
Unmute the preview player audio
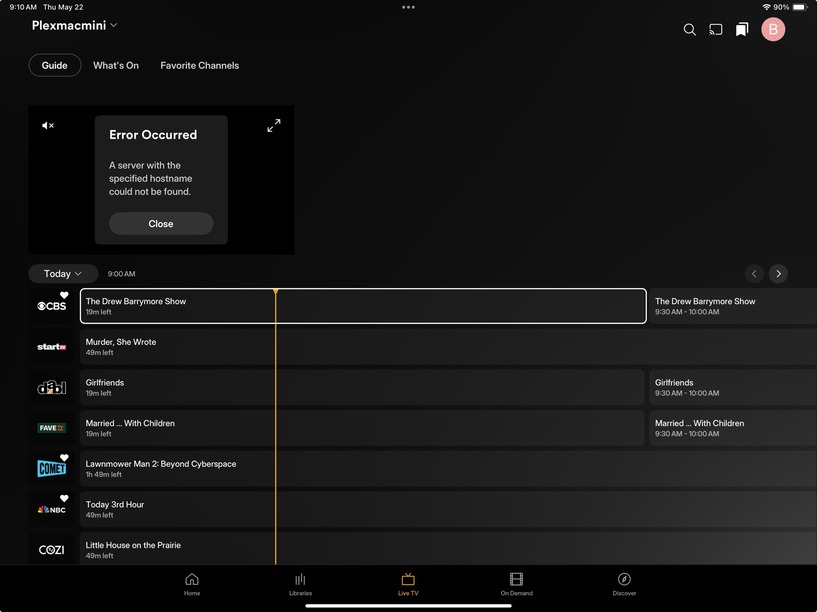point(48,126)
